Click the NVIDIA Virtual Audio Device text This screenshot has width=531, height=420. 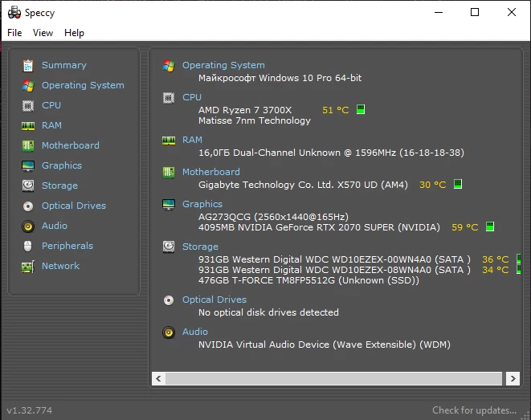point(325,345)
